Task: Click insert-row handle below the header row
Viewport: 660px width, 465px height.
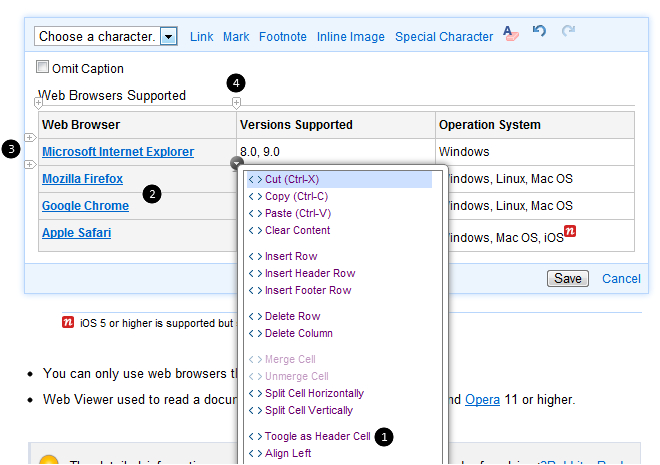Action: 30,138
